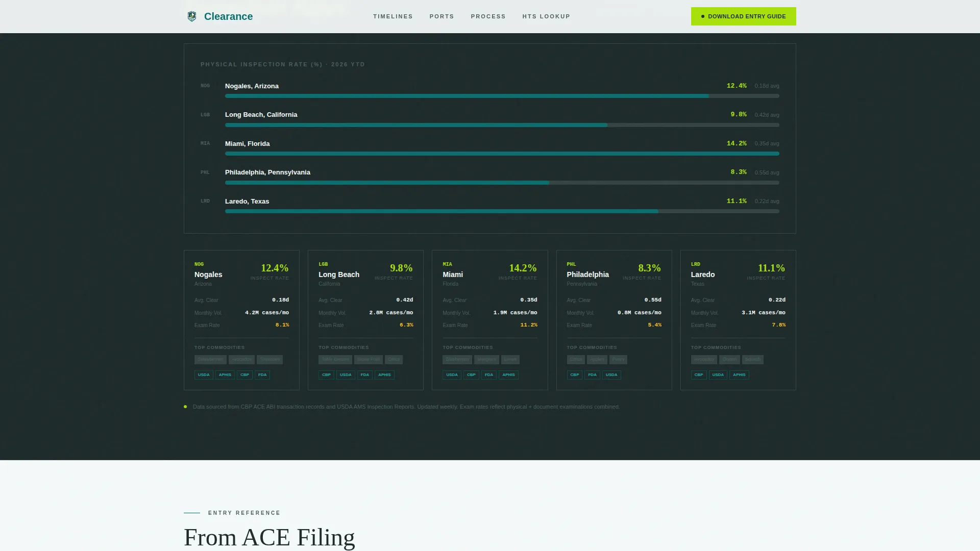
Task: Click the Limes commodity chip
Action: [510, 360]
